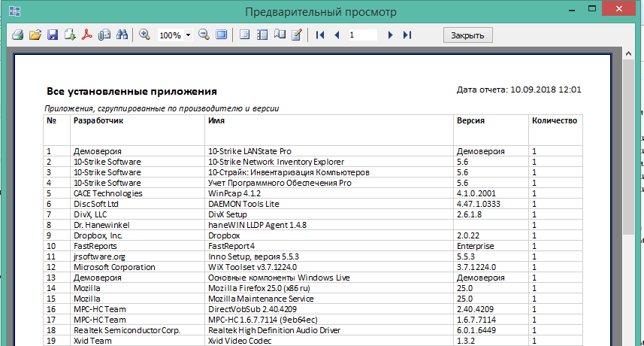Open Find with the binoculars icon
The image size is (644, 346).
(122, 35)
